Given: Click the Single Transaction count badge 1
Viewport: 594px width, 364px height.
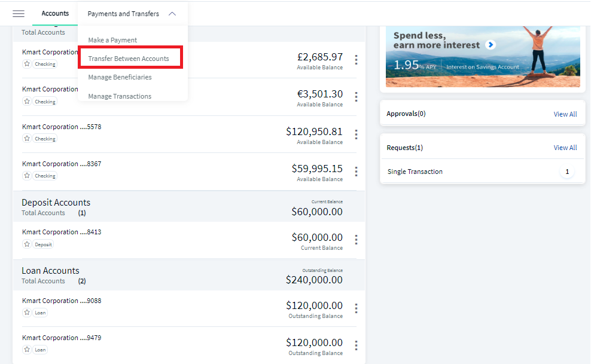Looking at the screenshot, I should pos(567,172).
